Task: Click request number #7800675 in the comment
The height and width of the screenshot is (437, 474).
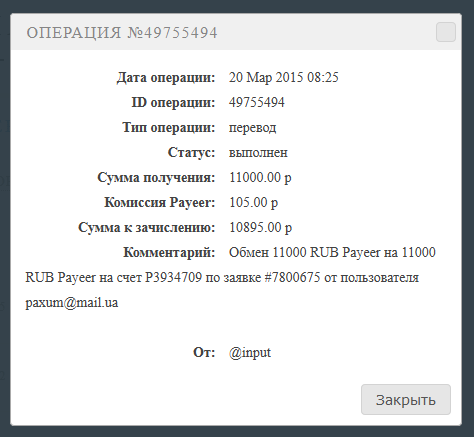Action: [292, 277]
